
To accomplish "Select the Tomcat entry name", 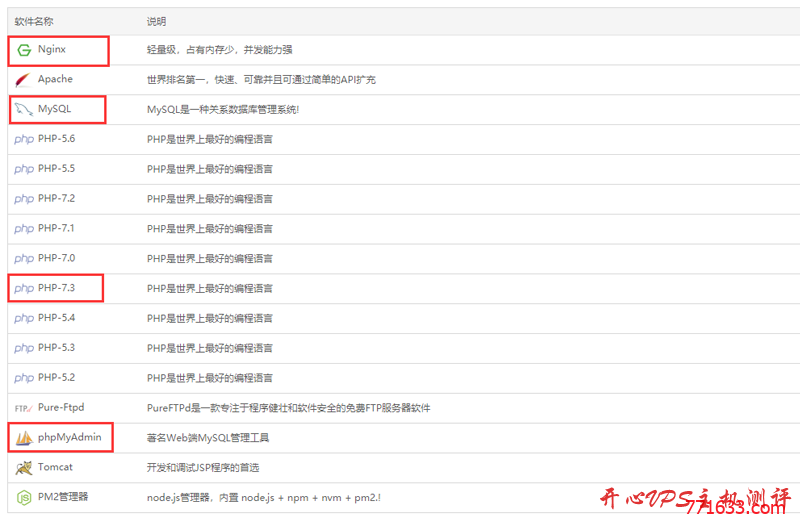I will point(55,467).
